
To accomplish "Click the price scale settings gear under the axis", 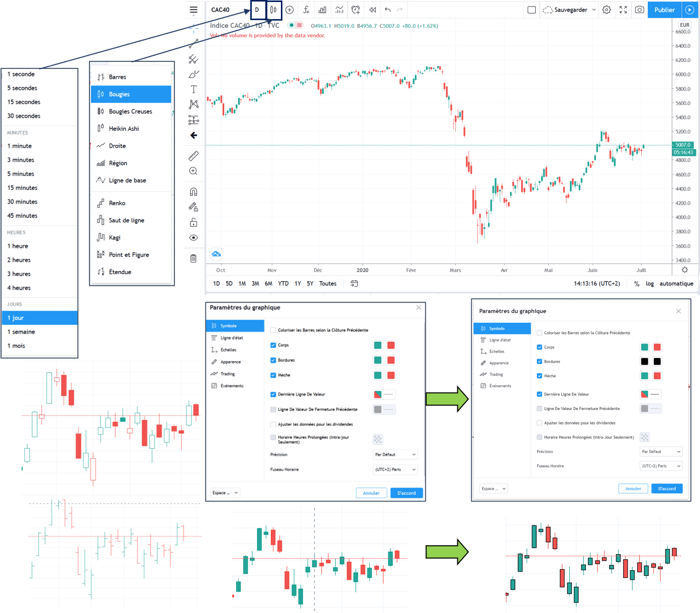I will (x=684, y=270).
